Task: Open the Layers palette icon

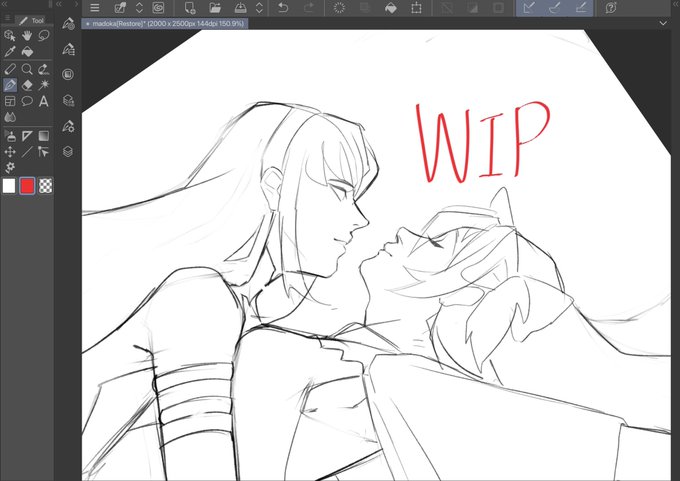Action: tap(68, 152)
